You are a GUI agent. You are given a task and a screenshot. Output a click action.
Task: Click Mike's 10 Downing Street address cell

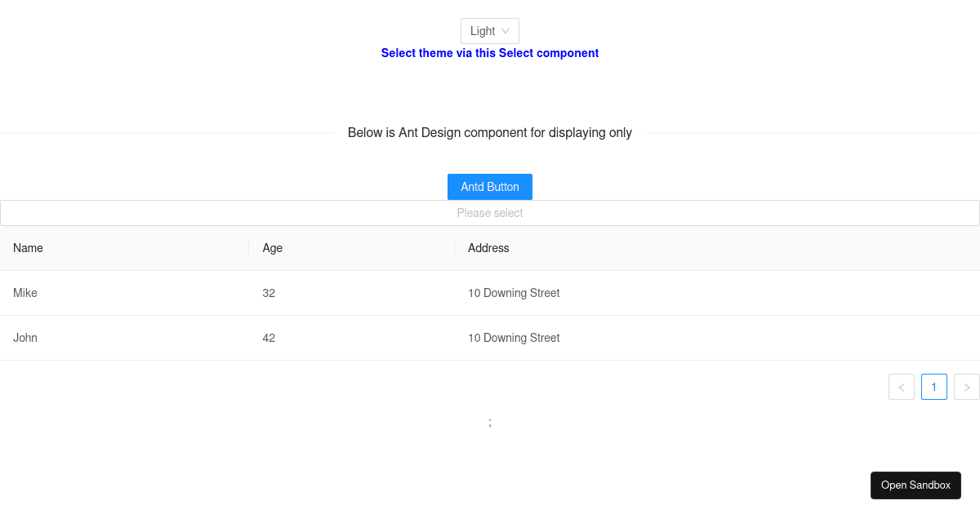coord(717,293)
